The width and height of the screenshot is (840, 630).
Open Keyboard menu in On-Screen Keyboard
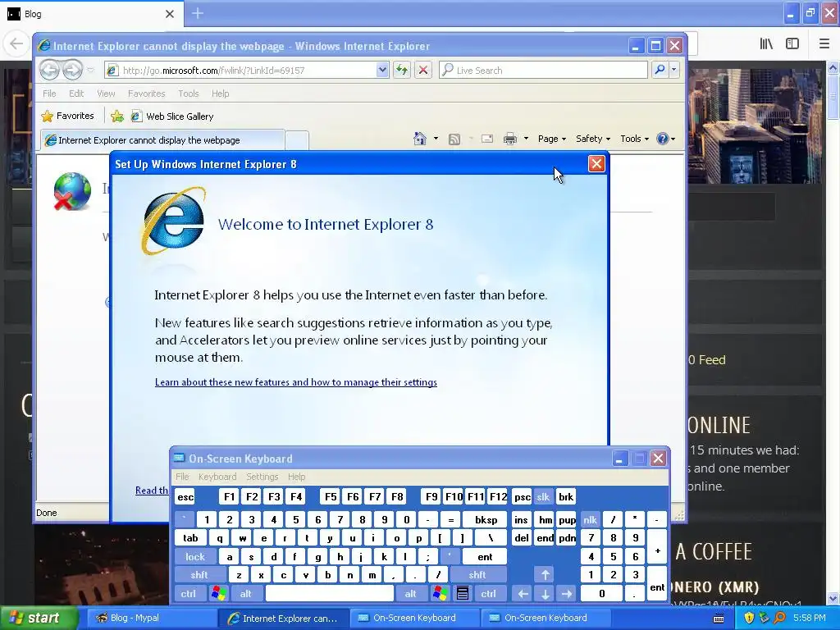[217, 477]
